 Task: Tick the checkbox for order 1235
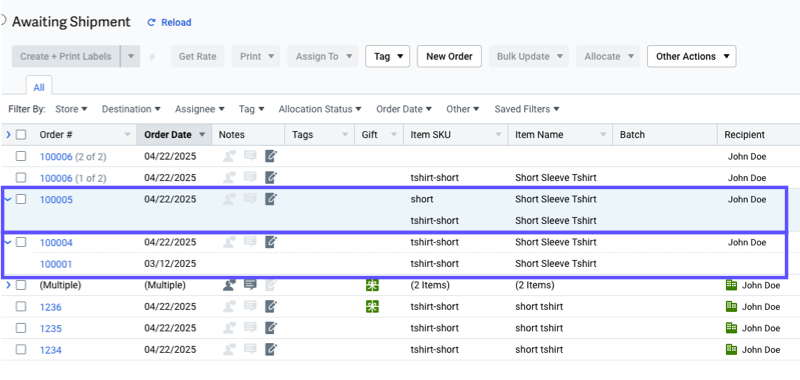click(x=21, y=328)
